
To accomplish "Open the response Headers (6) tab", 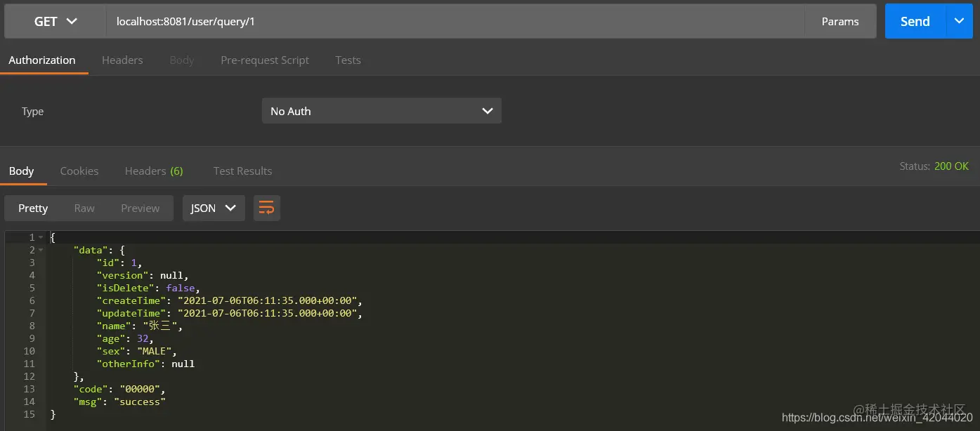I will point(154,171).
